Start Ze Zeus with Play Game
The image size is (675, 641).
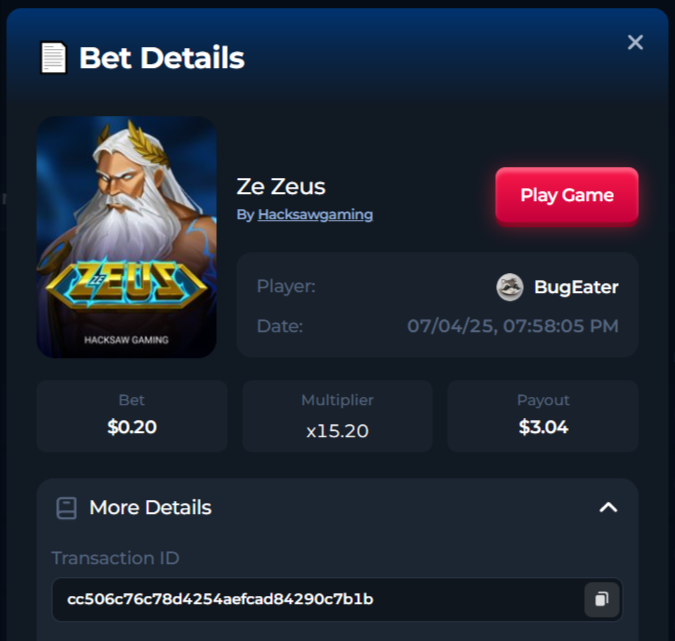pos(567,195)
